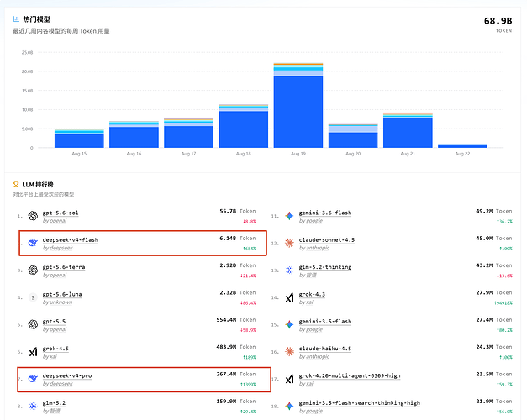Click the LLM 排行榜 section heading
This screenshot has width=527, height=420.
pos(38,185)
